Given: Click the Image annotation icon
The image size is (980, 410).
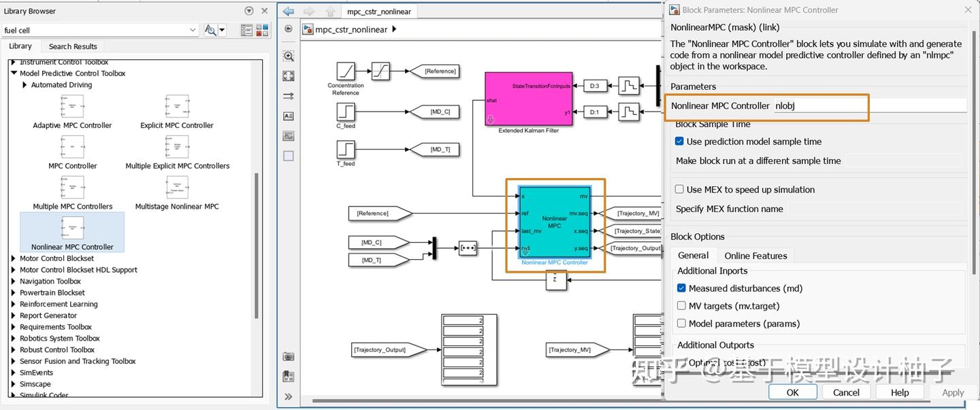Looking at the screenshot, I should click(288, 135).
